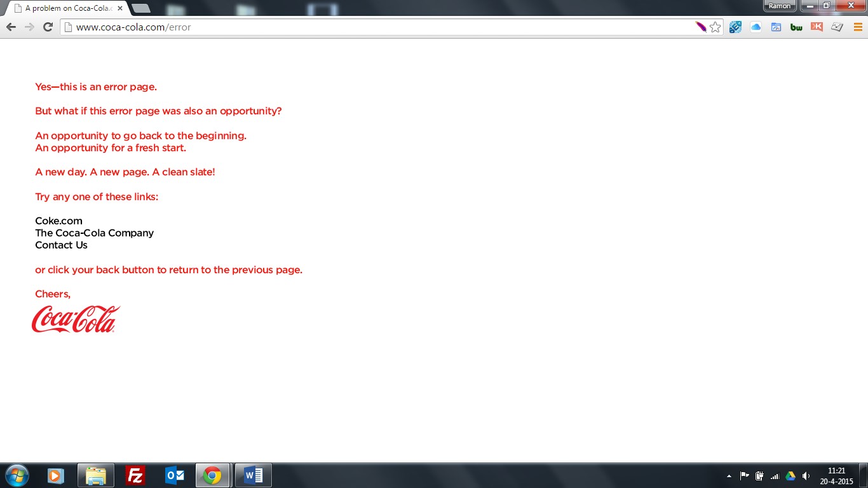
Task: Open the Ramon profile switcher button
Action: point(780,6)
